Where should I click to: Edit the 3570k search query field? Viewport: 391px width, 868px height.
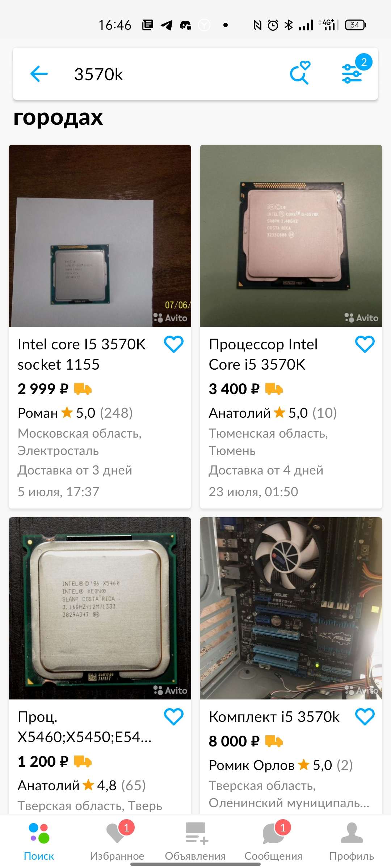pyautogui.click(x=174, y=74)
